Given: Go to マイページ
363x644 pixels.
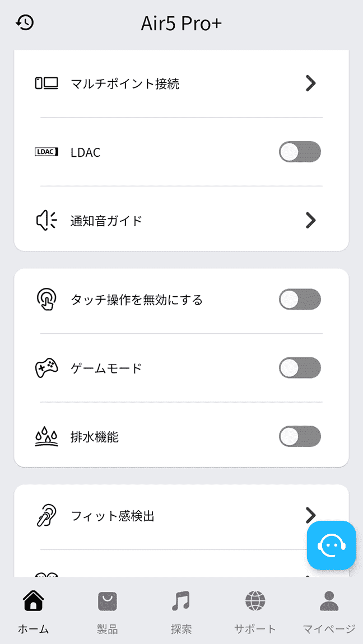Looking at the screenshot, I should (x=328, y=608).
